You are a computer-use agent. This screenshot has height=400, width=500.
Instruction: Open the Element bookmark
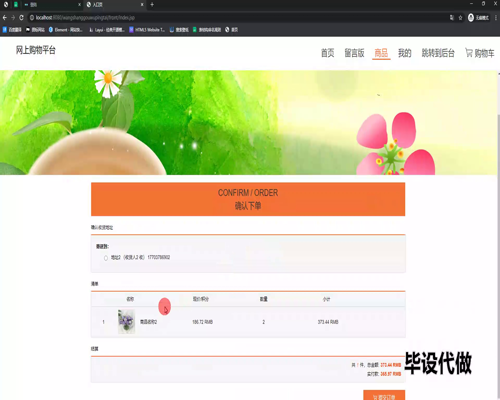[x=65, y=30]
